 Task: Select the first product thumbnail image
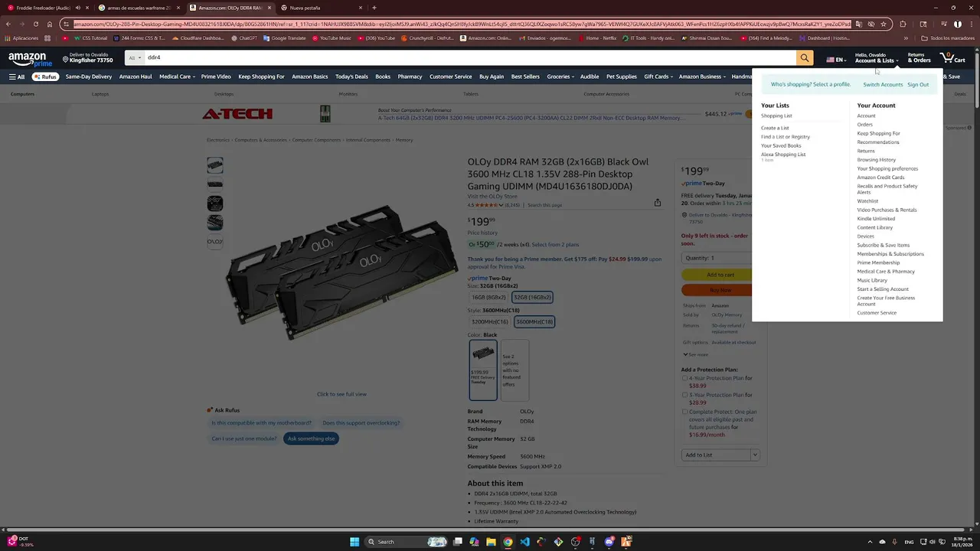(x=215, y=165)
